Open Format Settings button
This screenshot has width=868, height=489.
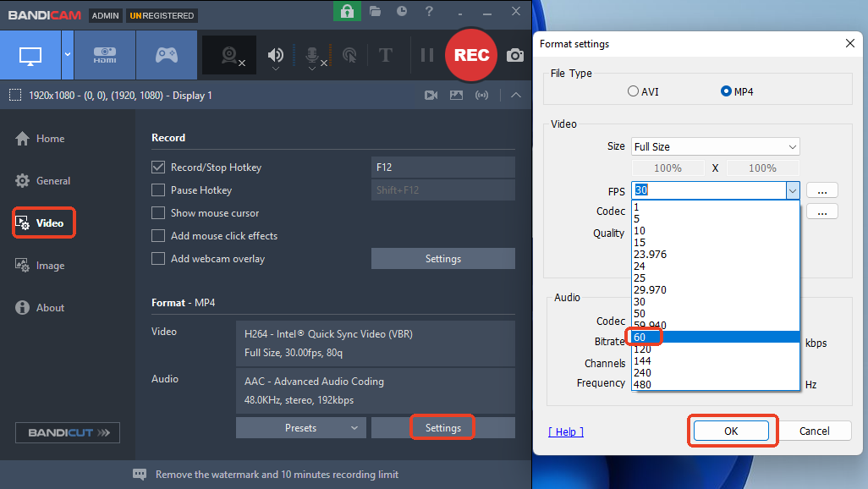[x=442, y=427]
